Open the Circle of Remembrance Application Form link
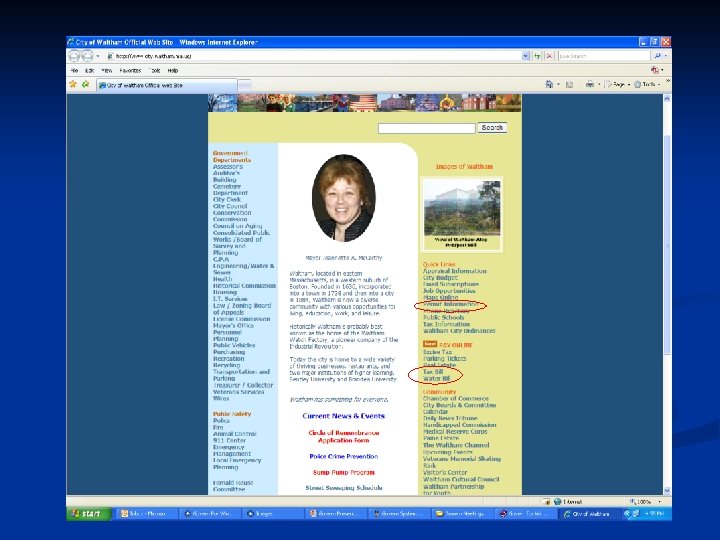 pyautogui.click(x=343, y=436)
